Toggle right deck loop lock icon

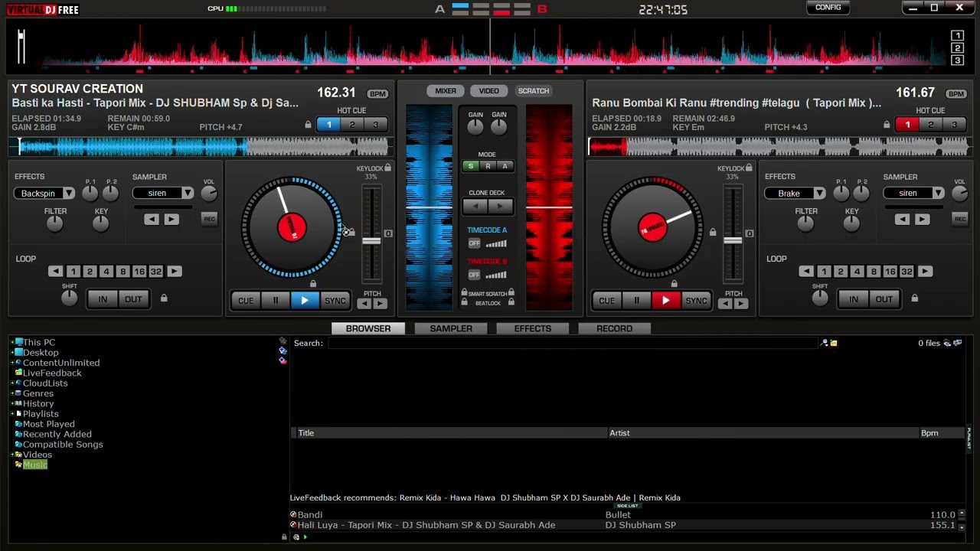pos(914,298)
